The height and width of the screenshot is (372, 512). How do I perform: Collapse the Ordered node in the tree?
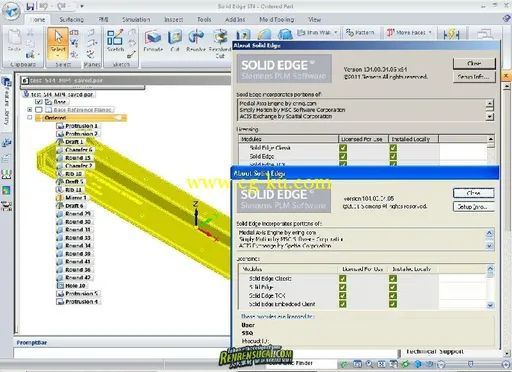click(30, 118)
